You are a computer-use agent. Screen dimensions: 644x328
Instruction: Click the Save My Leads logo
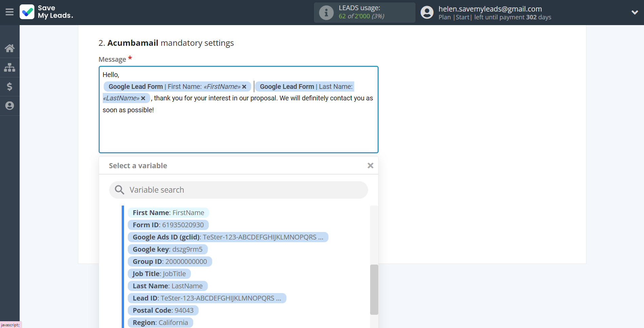46,12
